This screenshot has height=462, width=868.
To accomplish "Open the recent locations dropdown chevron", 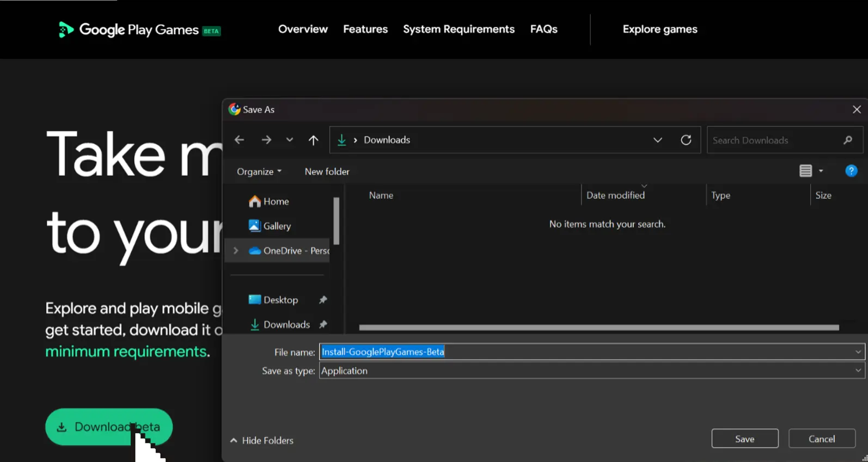I will [290, 140].
